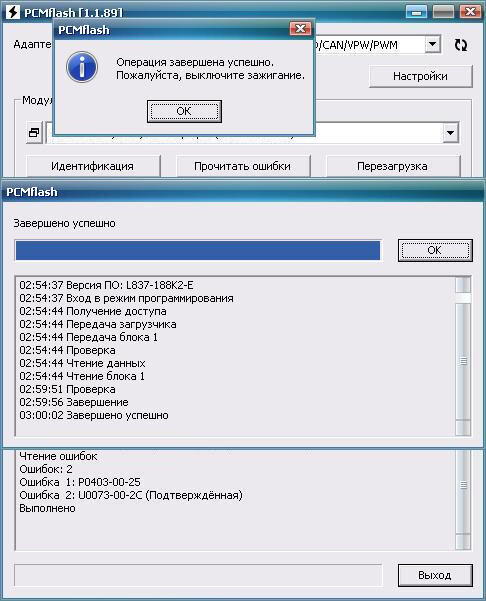
Task: Select log line 'Чтение данных'
Action: click(x=82, y=363)
